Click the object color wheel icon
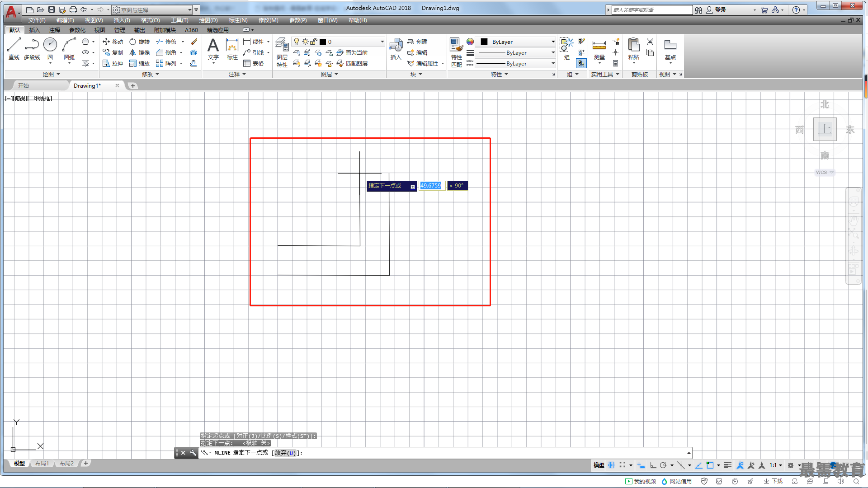Image resolution: width=868 pixels, height=488 pixels. coord(470,42)
